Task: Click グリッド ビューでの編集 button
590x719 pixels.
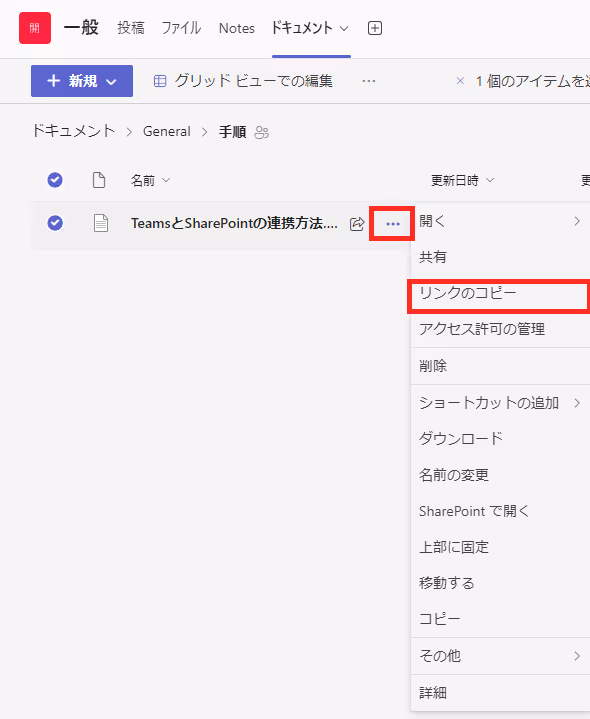Action: tap(243, 81)
